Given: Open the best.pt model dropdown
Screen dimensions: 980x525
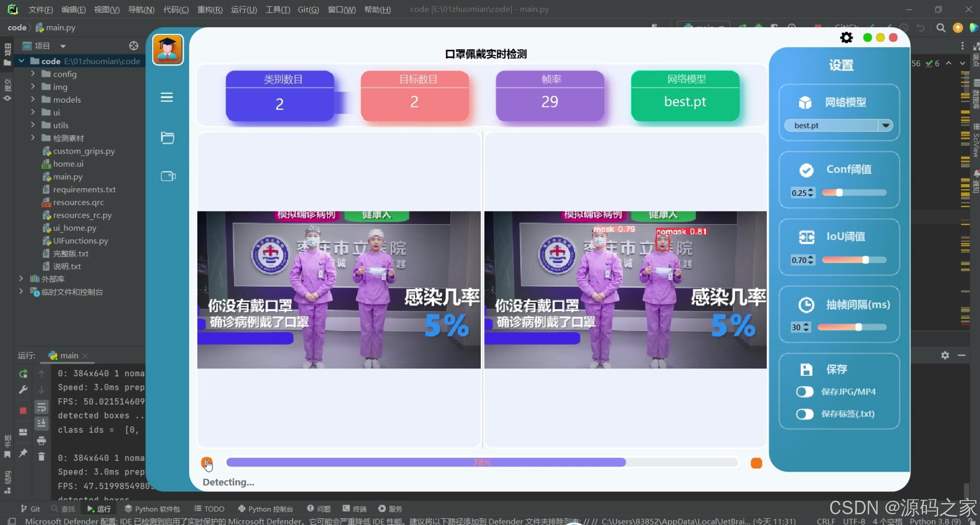Looking at the screenshot, I should [x=886, y=125].
